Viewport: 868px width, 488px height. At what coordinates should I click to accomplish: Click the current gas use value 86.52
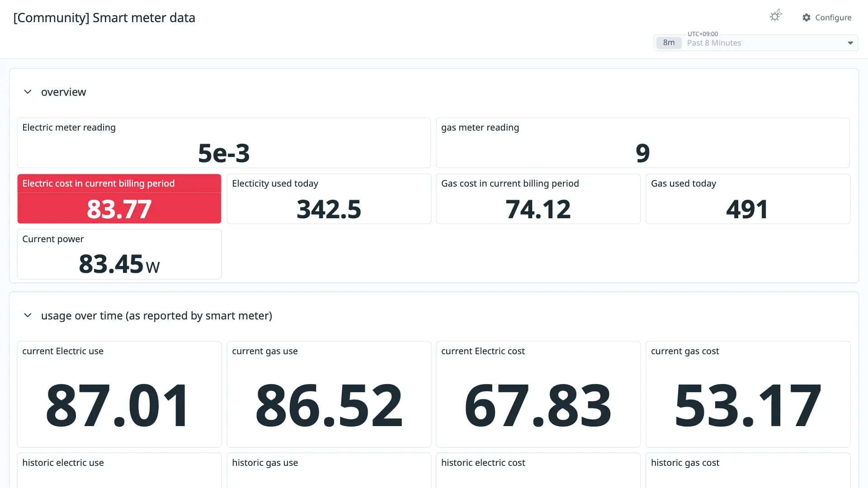coord(329,405)
